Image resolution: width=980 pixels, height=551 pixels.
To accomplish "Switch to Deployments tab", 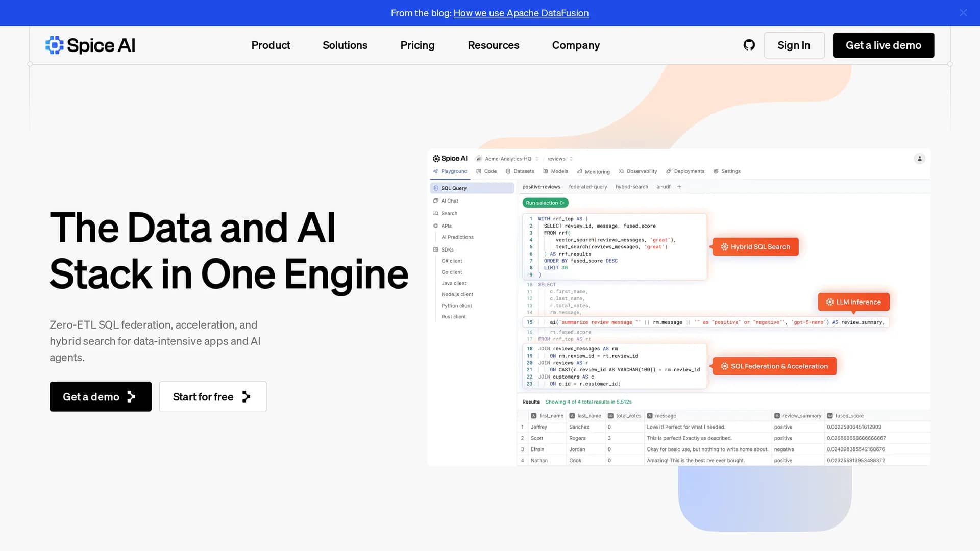I will [685, 171].
